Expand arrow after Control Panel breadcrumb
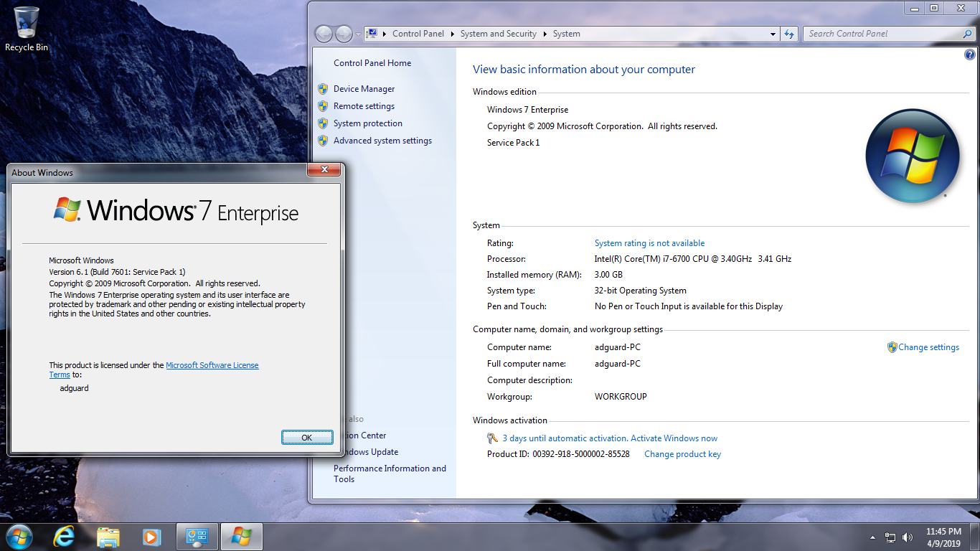This screenshot has height=551, width=980. coord(453,34)
